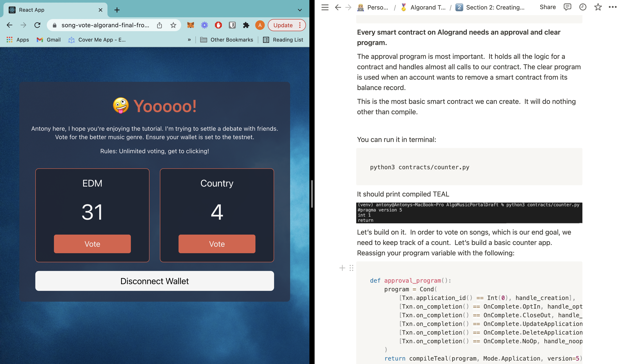Open Notion comments icon
624x364 pixels.
tap(567, 7)
